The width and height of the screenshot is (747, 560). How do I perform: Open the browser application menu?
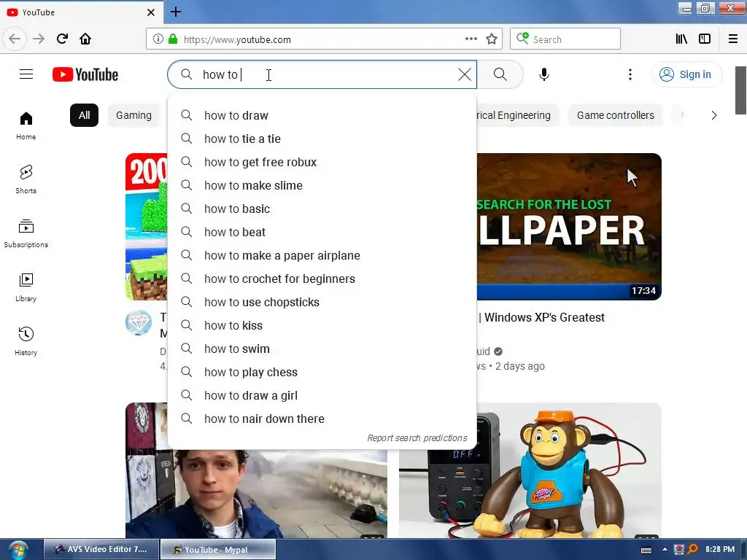[732, 39]
